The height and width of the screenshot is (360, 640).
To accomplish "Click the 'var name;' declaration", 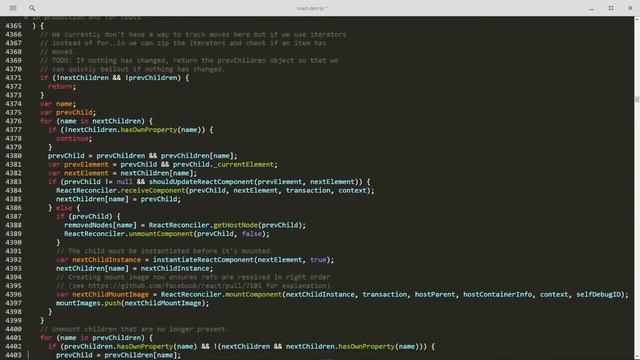I will click(58, 104).
